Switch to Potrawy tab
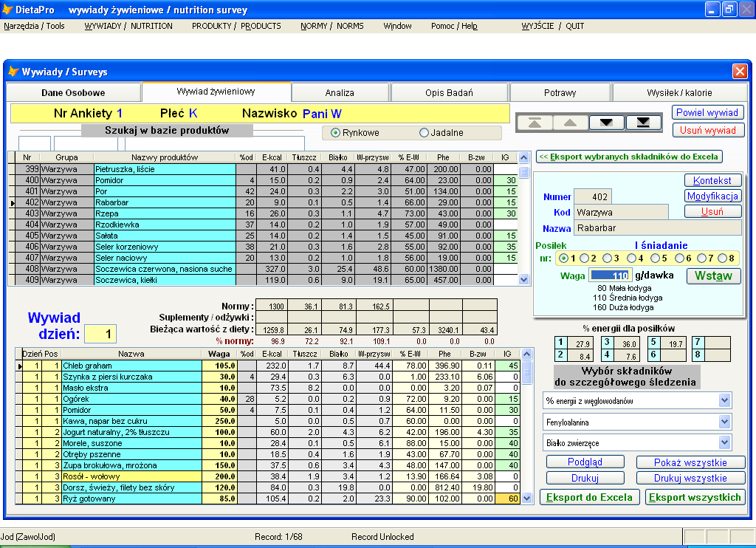Viewport: 756px width, 548px height. click(560, 92)
